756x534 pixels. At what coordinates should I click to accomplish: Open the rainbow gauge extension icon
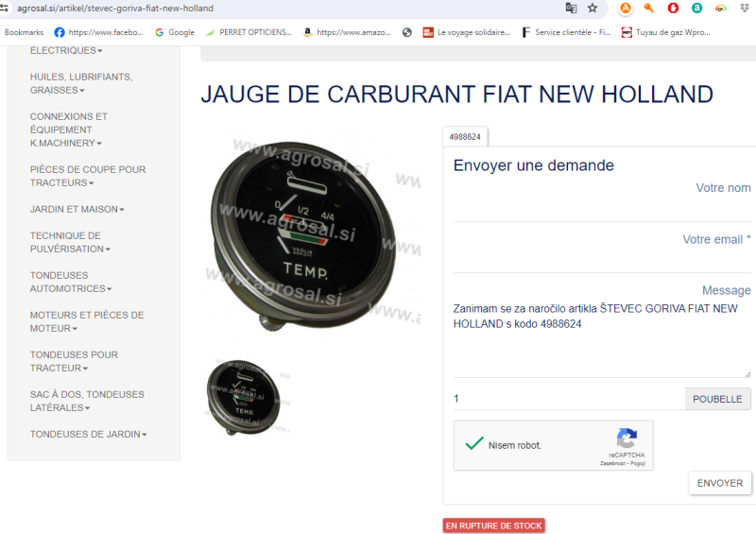[721, 8]
